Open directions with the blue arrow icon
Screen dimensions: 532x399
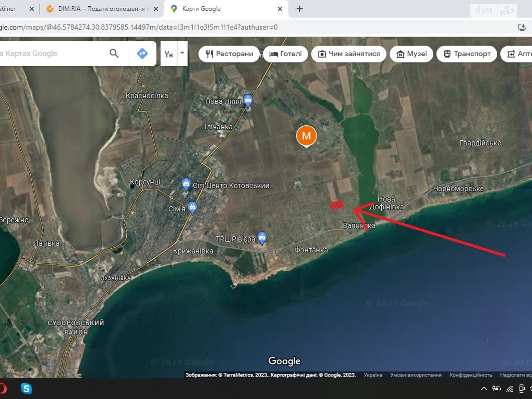click(142, 54)
